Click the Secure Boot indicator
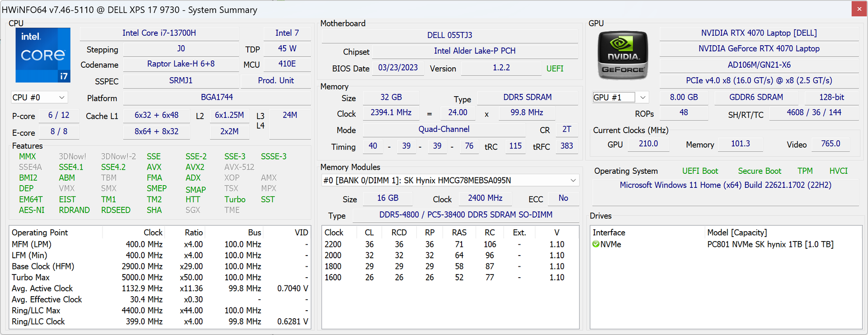This screenshot has width=868, height=335. pyautogui.click(x=759, y=171)
